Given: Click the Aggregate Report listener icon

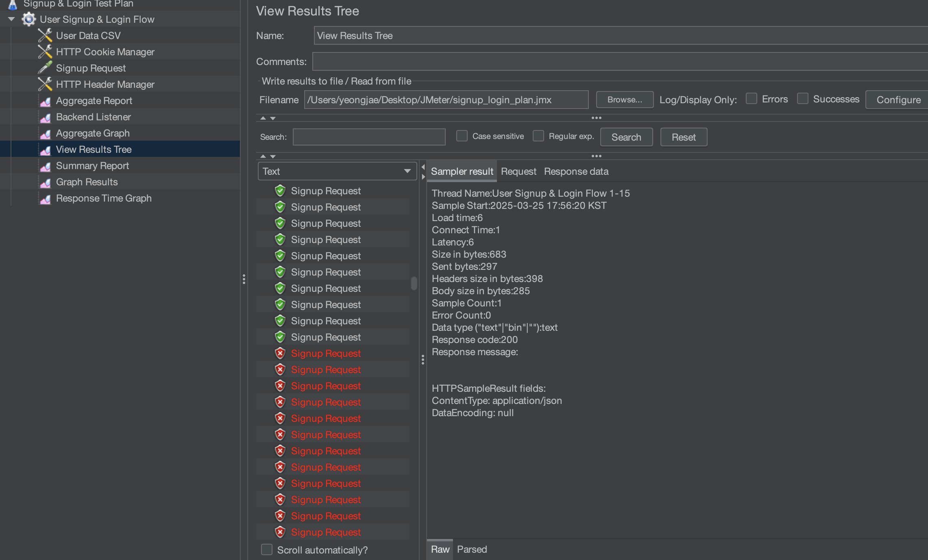Looking at the screenshot, I should click(x=45, y=101).
